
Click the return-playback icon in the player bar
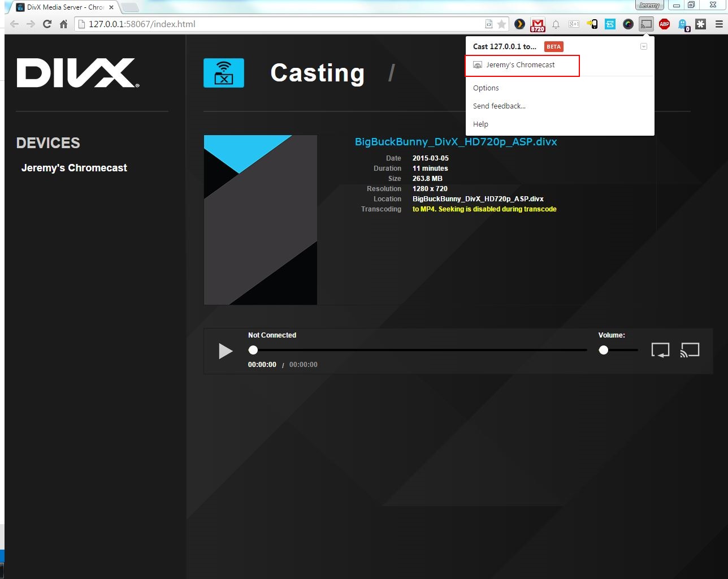point(660,350)
